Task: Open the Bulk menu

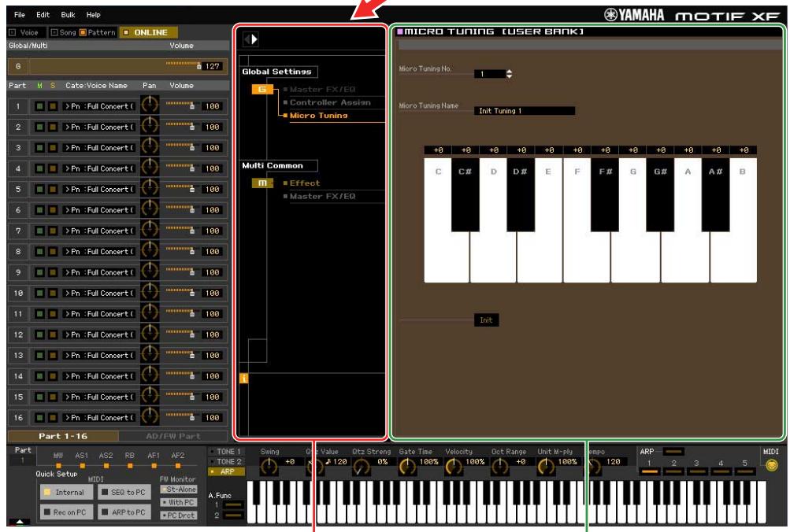Action: tap(68, 15)
